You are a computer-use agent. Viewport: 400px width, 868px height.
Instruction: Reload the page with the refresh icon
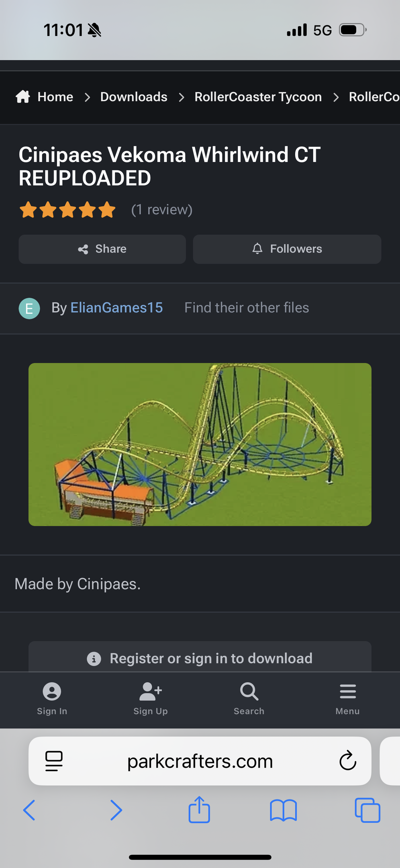pyautogui.click(x=348, y=760)
